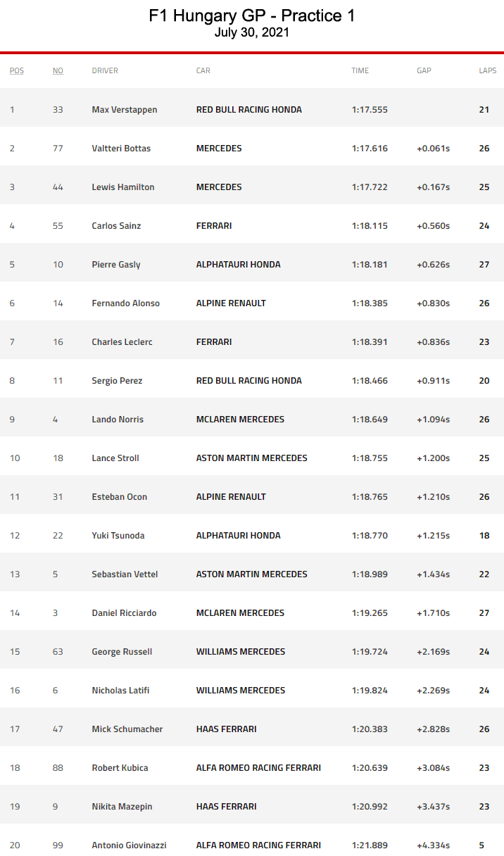The height and width of the screenshot is (856, 504).
Task: Open Lewis Hamilton's driver entry
Action: point(123,187)
